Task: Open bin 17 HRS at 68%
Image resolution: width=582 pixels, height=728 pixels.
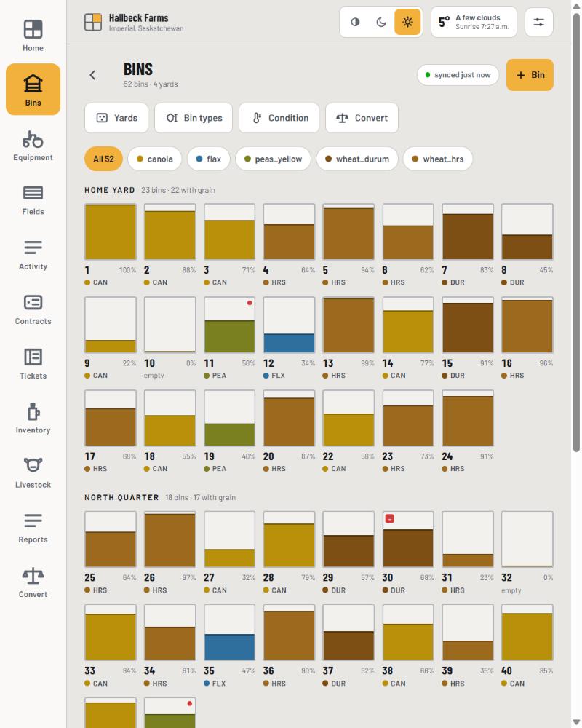Action: tap(111, 431)
